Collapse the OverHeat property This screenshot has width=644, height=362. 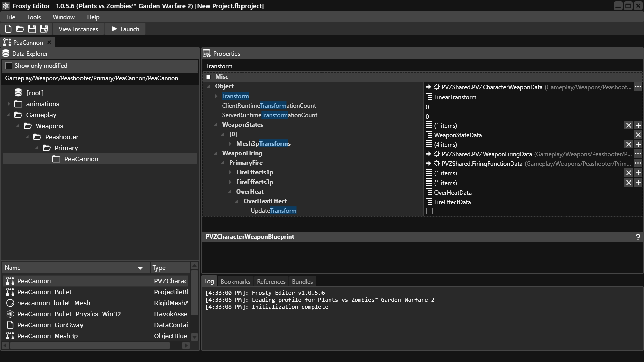point(230,192)
